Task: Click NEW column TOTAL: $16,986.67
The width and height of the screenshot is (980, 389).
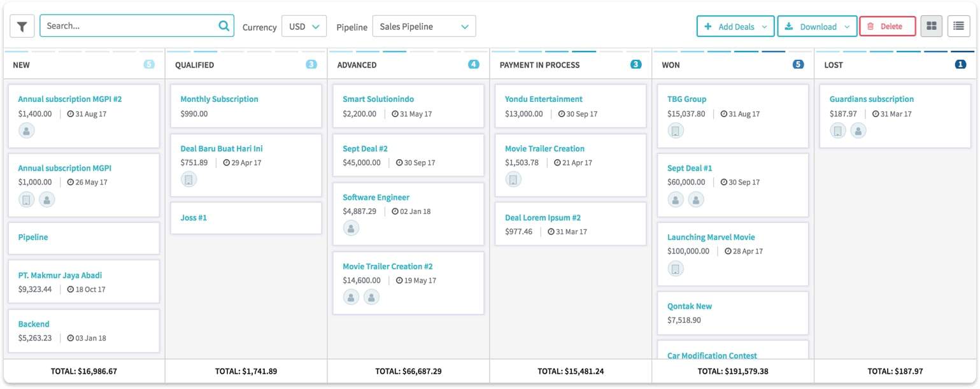Action: pyautogui.click(x=84, y=371)
